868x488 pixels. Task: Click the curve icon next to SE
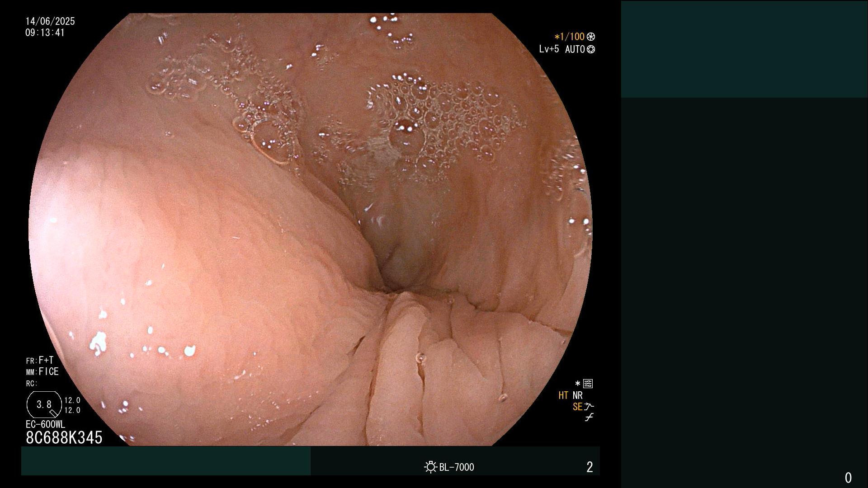coord(589,406)
